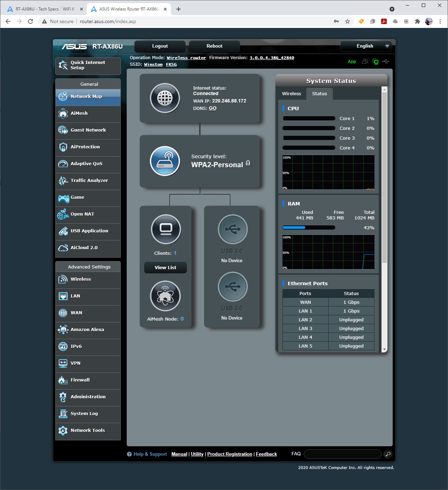This screenshot has height=490, width=448.
Task: Click the Internet status globe icon
Action: click(165, 98)
